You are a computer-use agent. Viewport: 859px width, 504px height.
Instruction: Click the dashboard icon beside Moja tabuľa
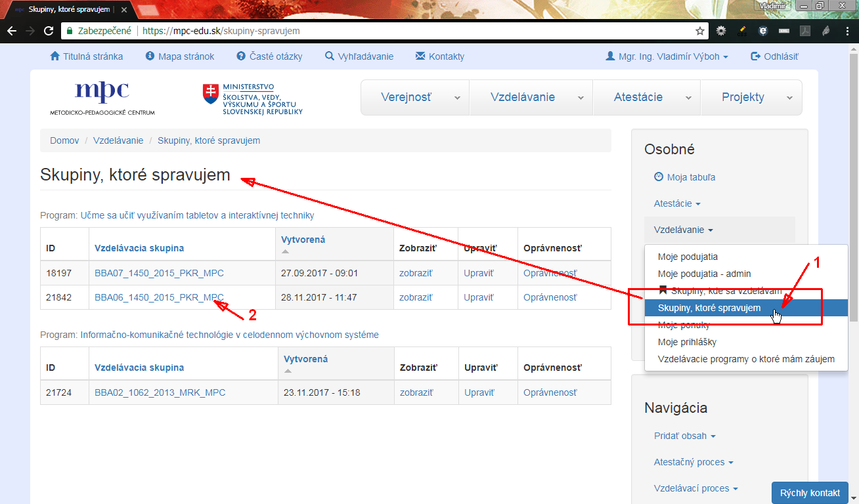coord(659,177)
